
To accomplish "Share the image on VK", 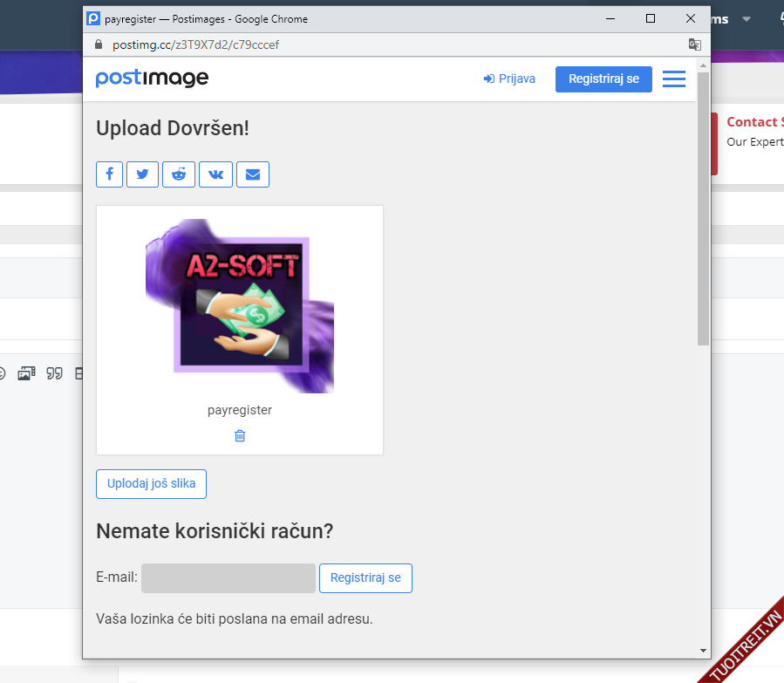I will coord(215,174).
